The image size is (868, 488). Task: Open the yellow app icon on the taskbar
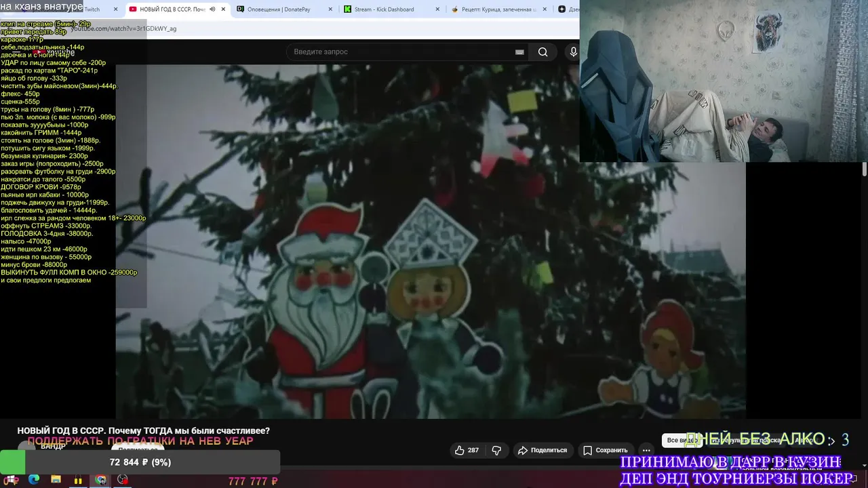pos(78,480)
